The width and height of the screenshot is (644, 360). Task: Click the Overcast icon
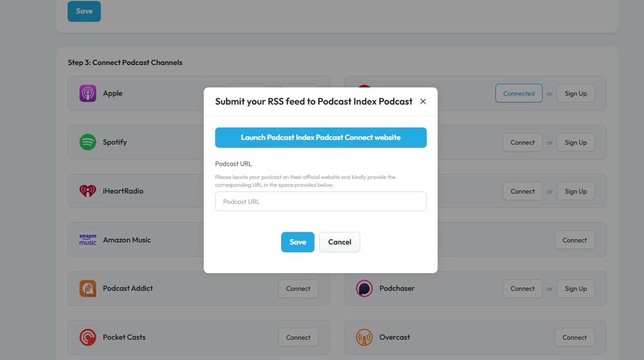coord(365,338)
